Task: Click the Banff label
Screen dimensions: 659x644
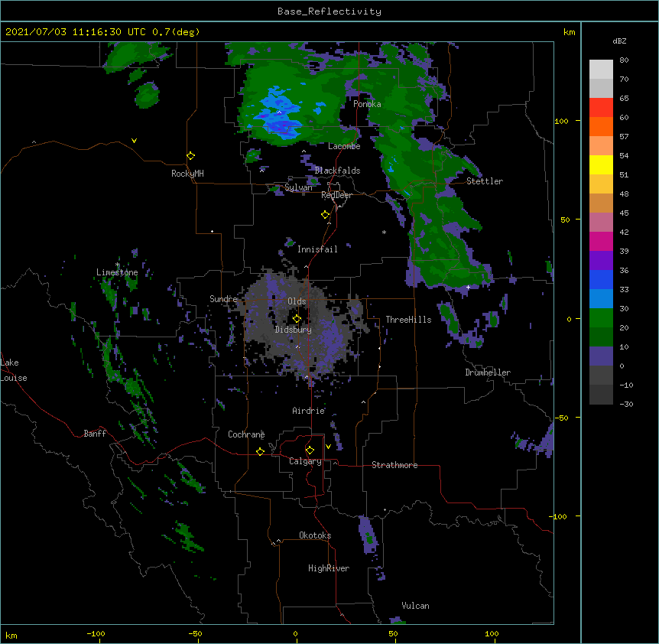Action: click(95, 434)
